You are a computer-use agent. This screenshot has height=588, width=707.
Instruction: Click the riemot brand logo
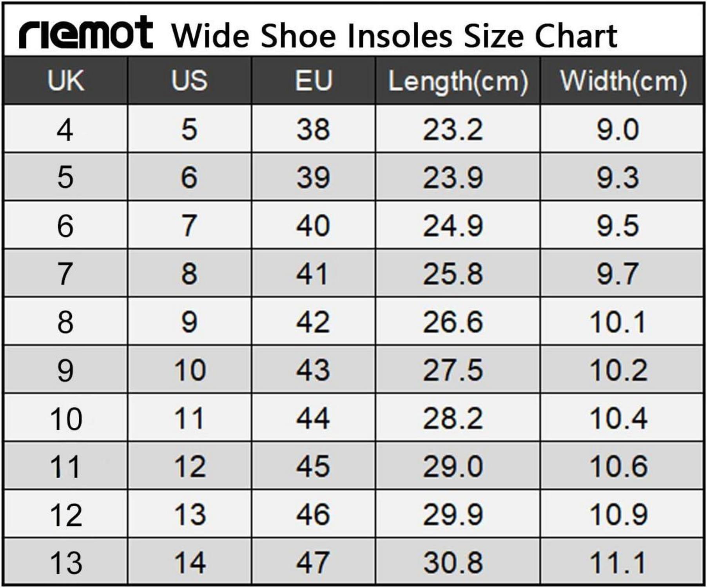[86, 33]
